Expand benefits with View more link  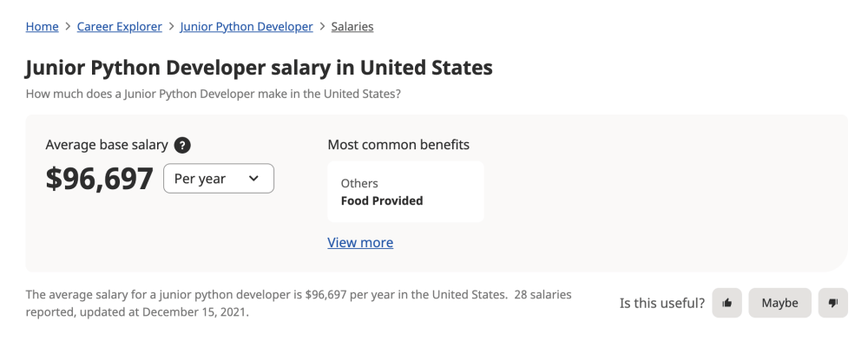click(x=360, y=242)
